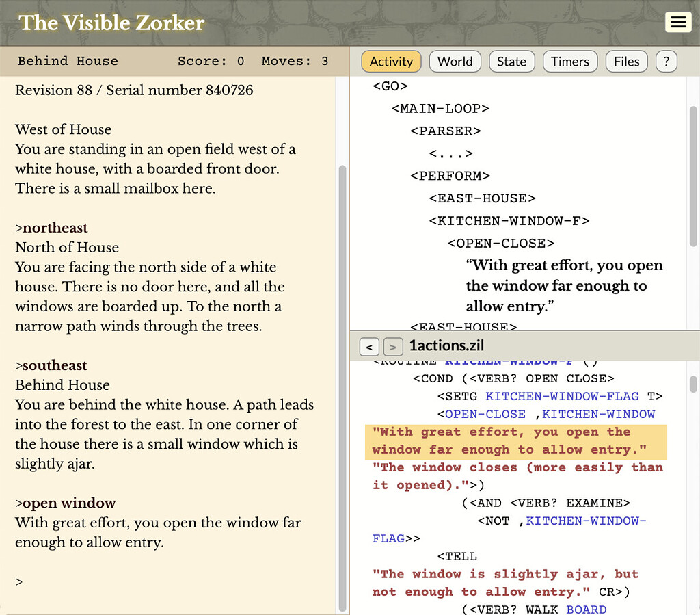Click the help question mark button
This screenshot has width=700, height=615.
pos(666,61)
